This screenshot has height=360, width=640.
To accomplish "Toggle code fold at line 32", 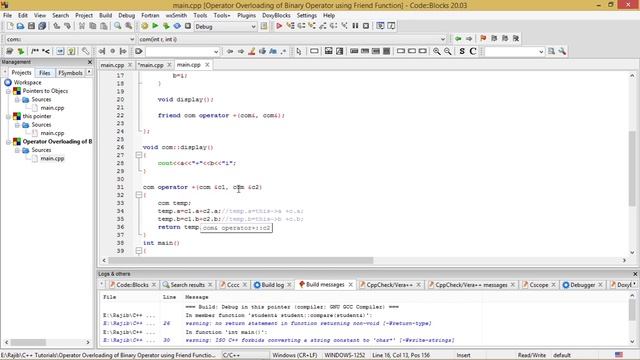I will pos(139,195).
